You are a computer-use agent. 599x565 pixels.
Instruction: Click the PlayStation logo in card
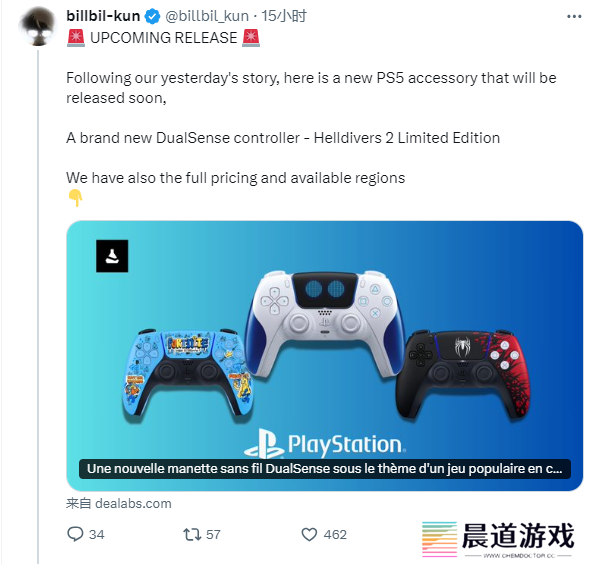click(325, 443)
